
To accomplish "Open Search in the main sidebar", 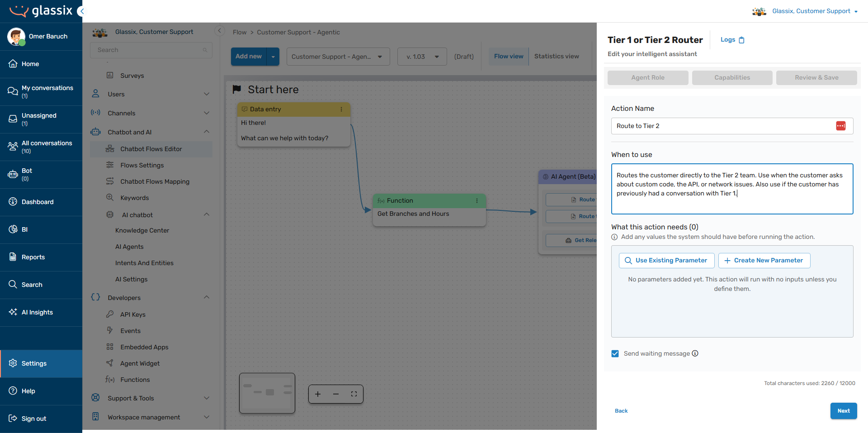I will click(41, 285).
